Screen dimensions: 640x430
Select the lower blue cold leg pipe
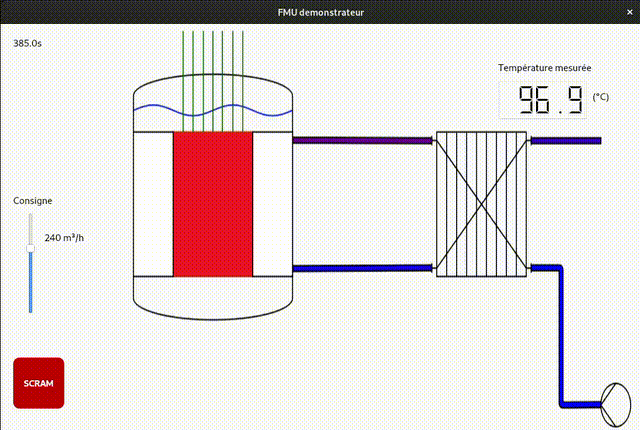pos(360,267)
